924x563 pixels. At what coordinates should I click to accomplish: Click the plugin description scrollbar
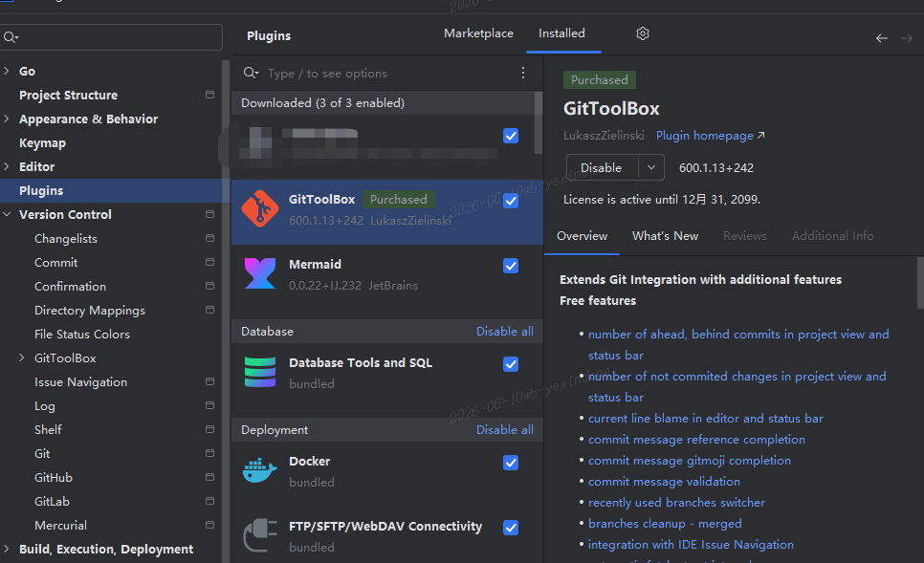pyautogui.click(x=920, y=283)
